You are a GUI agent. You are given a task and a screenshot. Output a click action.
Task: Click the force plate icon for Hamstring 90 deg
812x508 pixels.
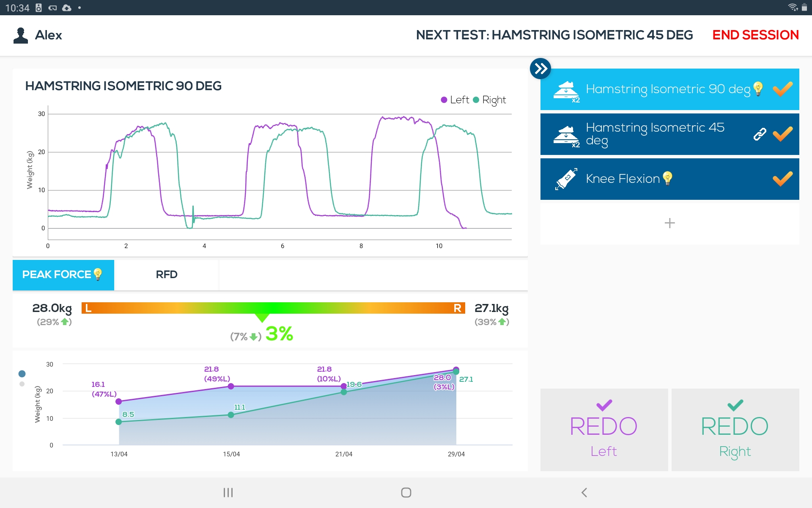pyautogui.click(x=566, y=91)
